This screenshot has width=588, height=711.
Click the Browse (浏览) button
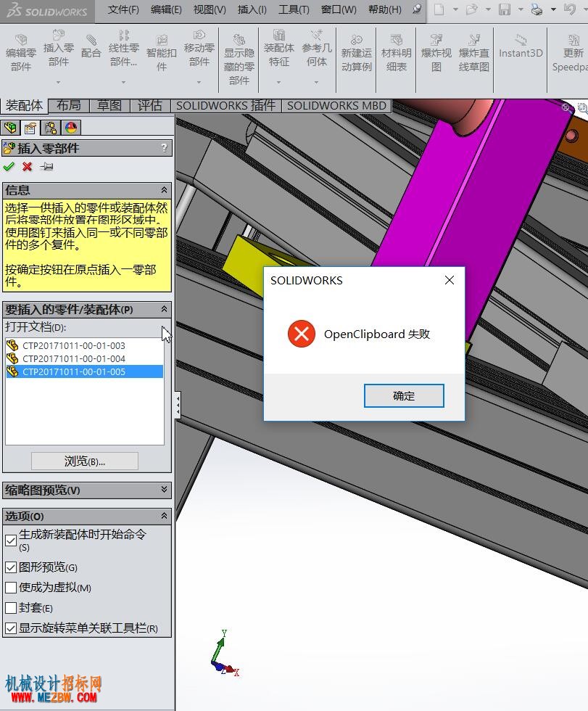(x=85, y=461)
